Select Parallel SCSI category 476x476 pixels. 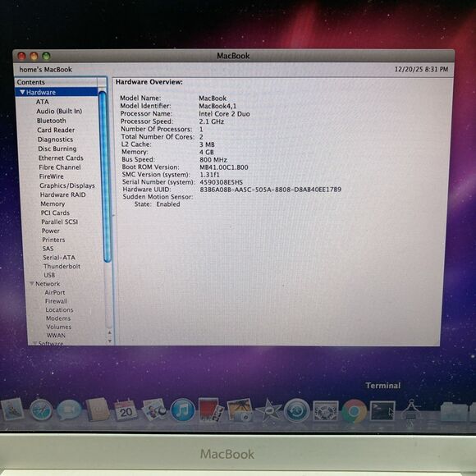59,222
